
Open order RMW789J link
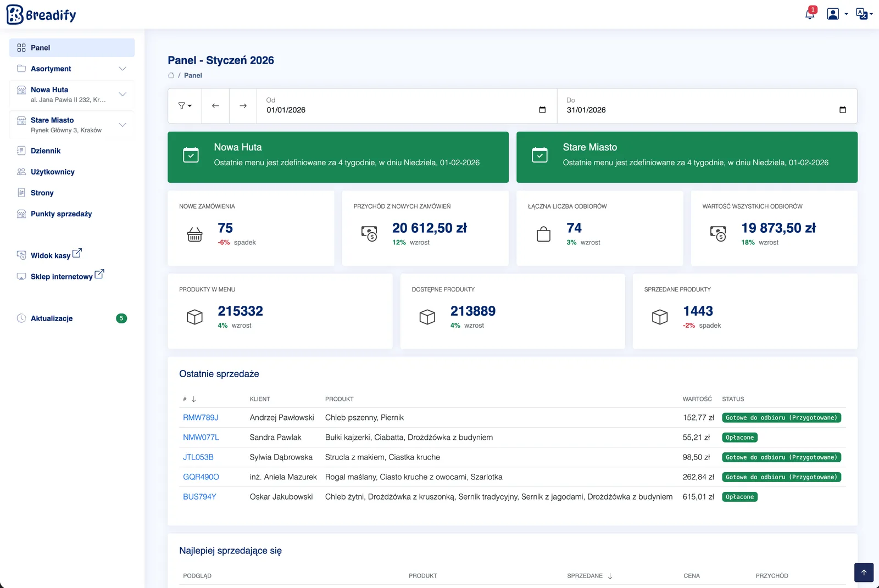point(201,418)
